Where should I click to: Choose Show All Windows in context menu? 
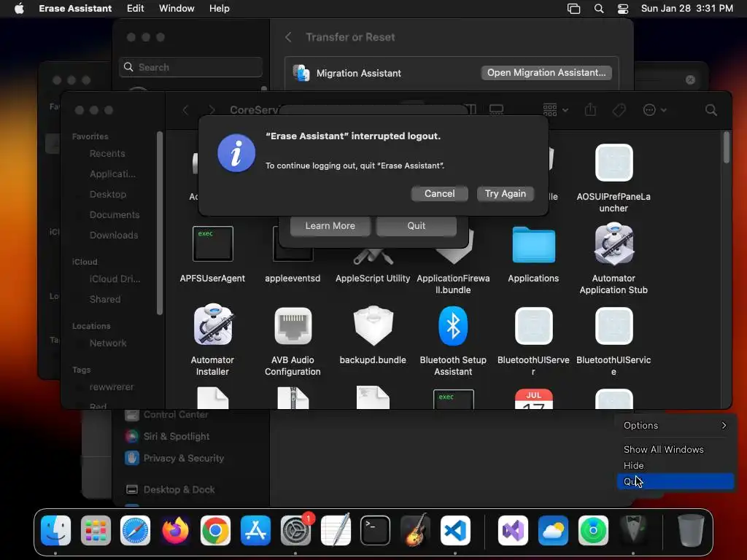676,449
